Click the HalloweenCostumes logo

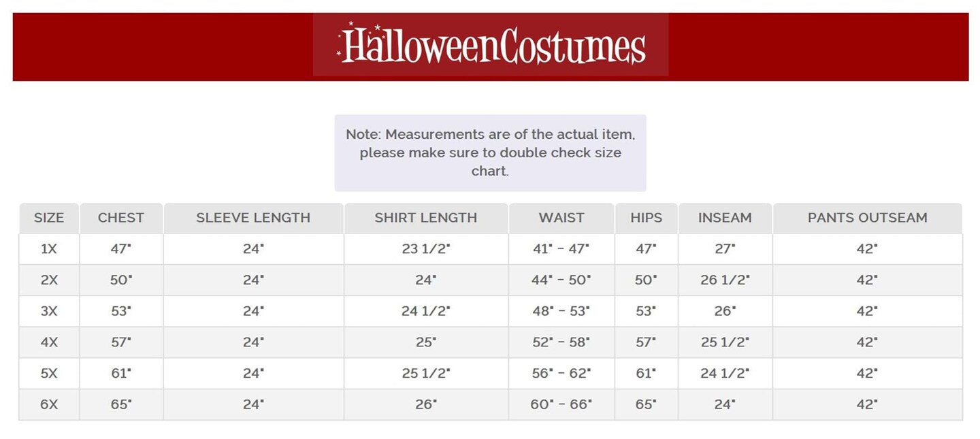[491, 46]
